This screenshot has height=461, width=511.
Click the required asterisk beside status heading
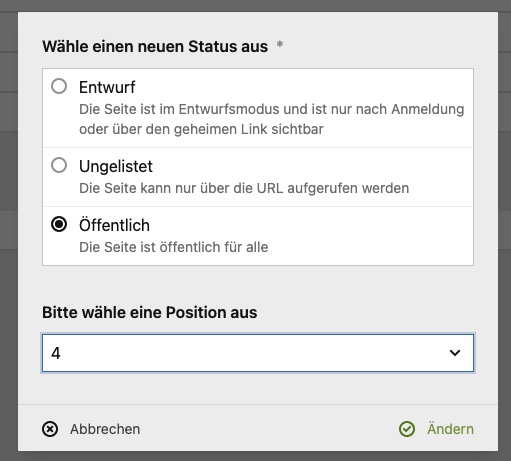coord(280,44)
